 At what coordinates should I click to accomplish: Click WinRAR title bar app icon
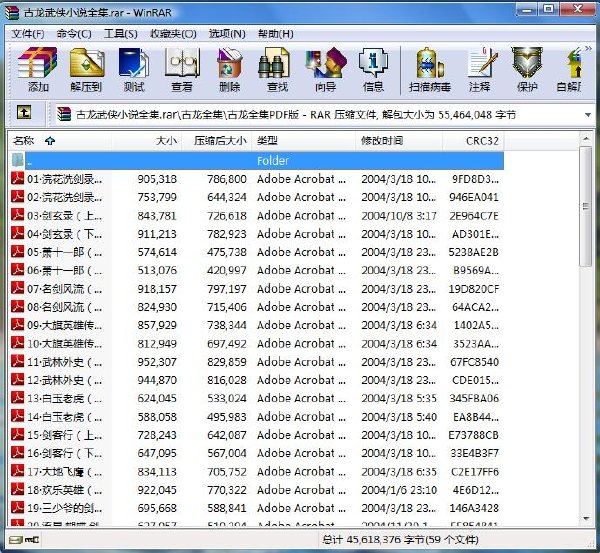click(x=11, y=13)
